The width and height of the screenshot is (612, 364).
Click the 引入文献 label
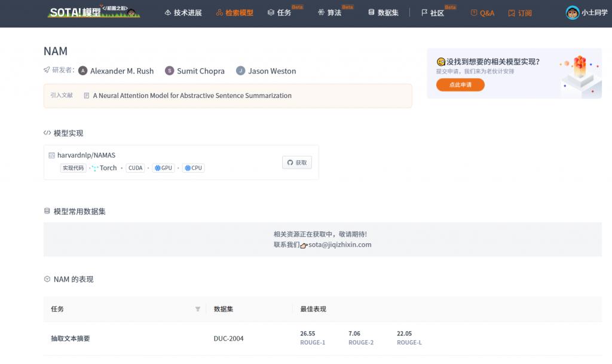pos(62,95)
